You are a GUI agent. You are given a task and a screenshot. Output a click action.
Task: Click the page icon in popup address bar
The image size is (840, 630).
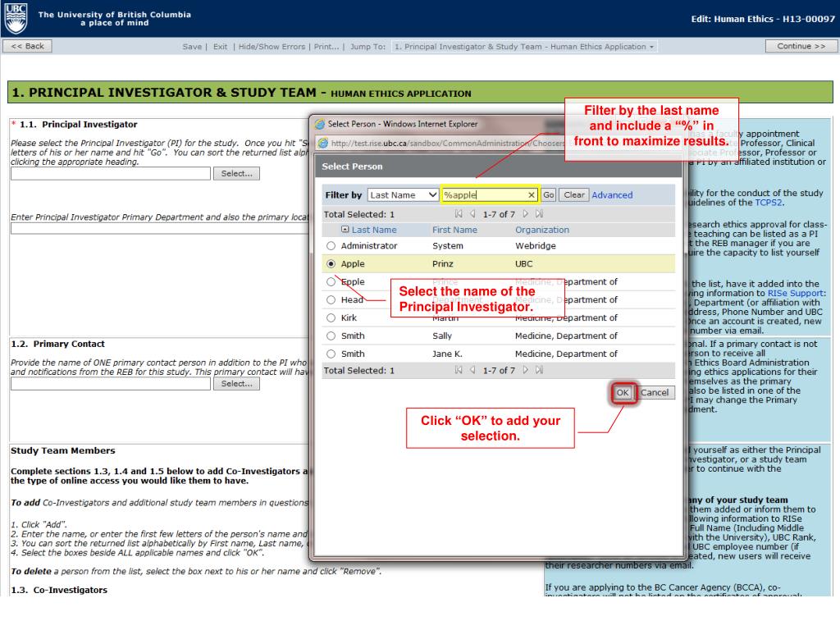point(322,143)
